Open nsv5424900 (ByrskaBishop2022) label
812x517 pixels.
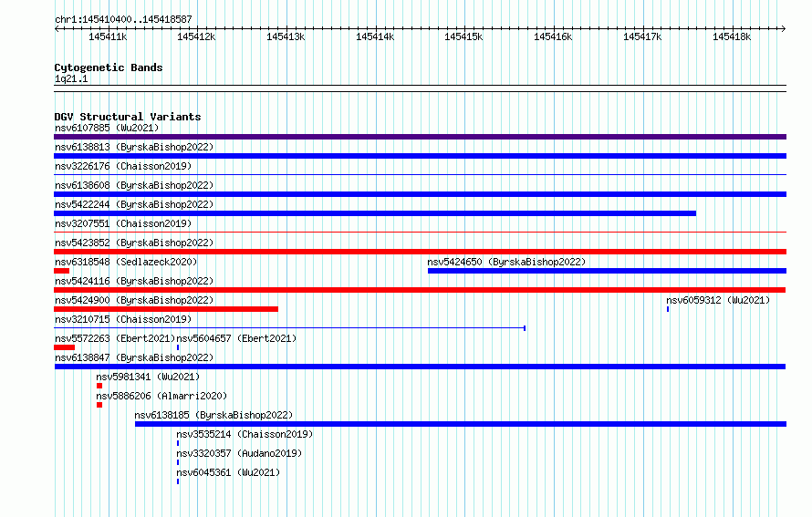134,300
